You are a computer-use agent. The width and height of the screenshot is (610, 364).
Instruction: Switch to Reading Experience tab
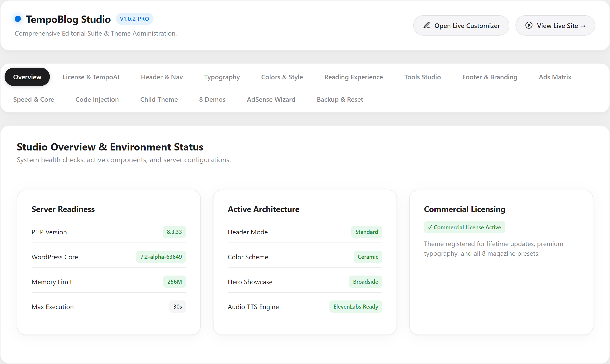coord(354,77)
